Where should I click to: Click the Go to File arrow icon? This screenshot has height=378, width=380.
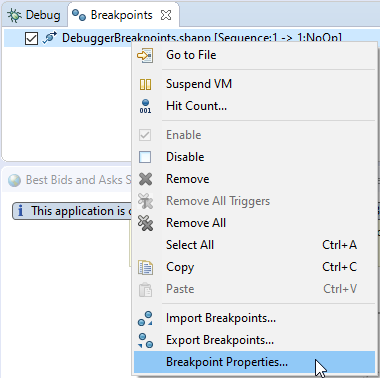[145, 55]
